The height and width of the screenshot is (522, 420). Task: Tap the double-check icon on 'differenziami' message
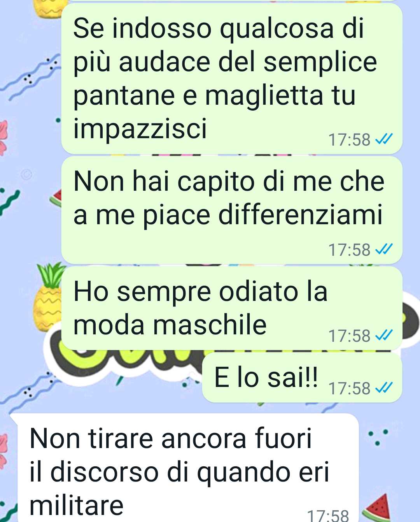tap(383, 249)
